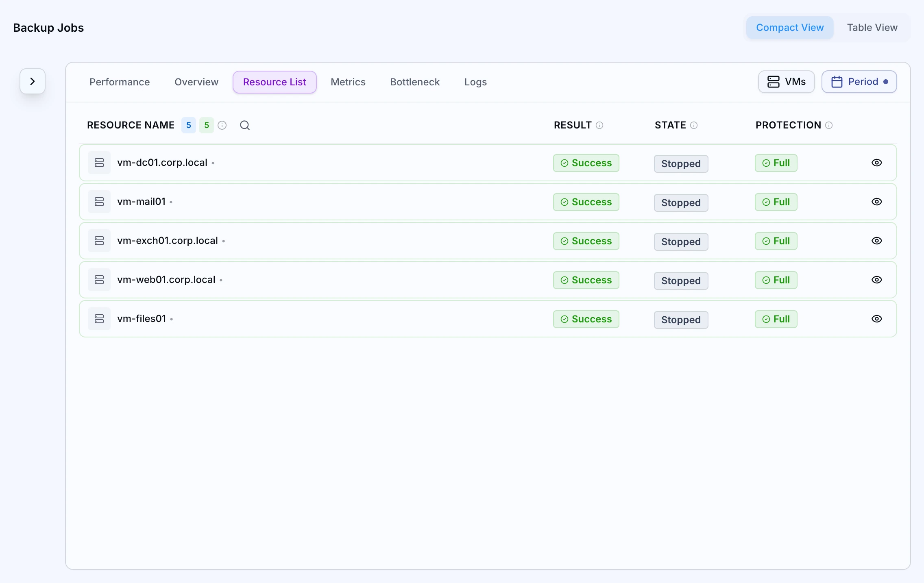Show info for Resource Name column
This screenshot has height=583, width=924.
coord(222,125)
